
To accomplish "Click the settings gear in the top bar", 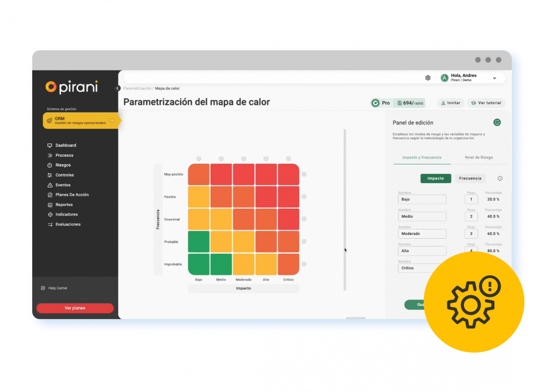I will (x=428, y=77).
